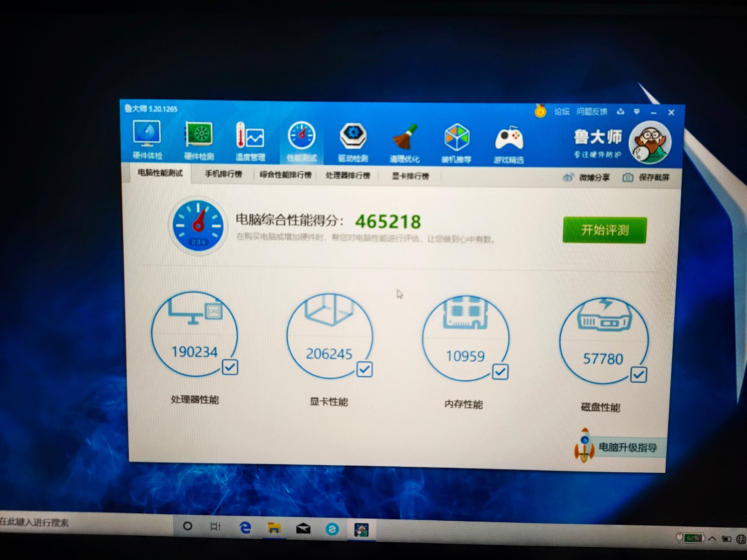Open the 硬件体检 hardware checkup section
Screen dimensions: 747x560
click(147, 140)
